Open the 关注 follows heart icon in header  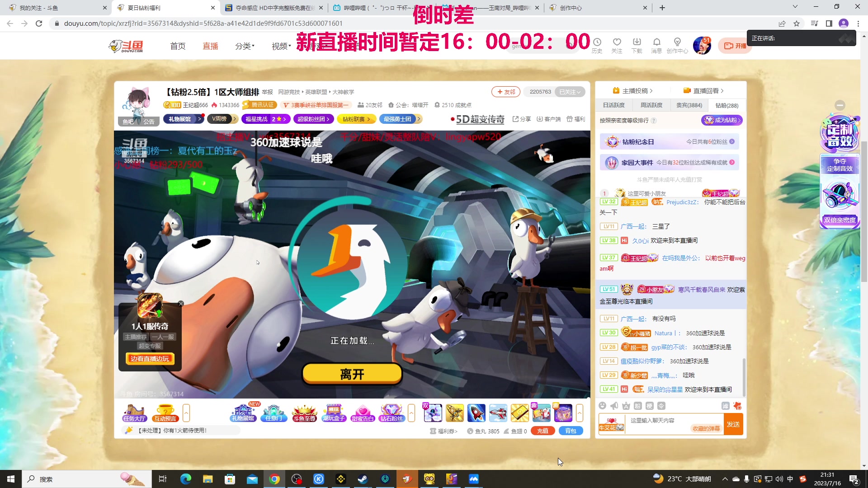(x=617, y=46)
